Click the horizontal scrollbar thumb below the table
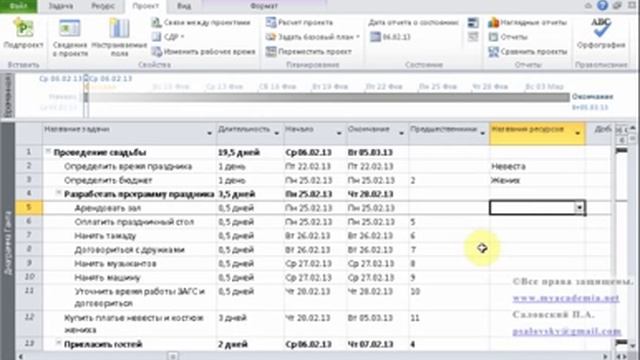This screenshot has width=640, height=360. pyautogui.click(x=173, y=356)
